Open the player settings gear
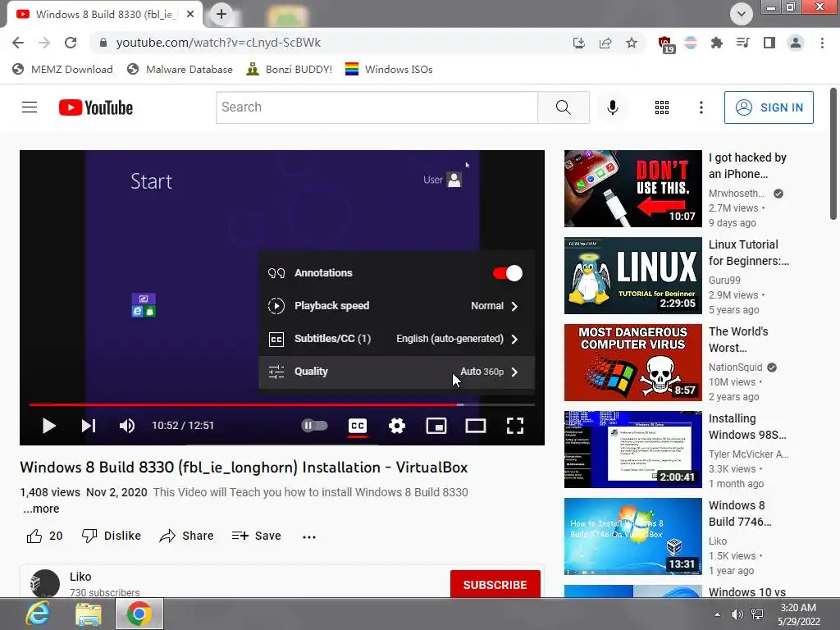The width and height of the screenshot is (840, 630). pos(397,426)
